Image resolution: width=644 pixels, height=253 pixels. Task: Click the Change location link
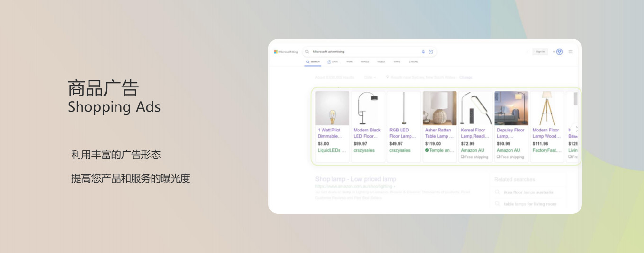pyautogui.click(x=465, y=77)
